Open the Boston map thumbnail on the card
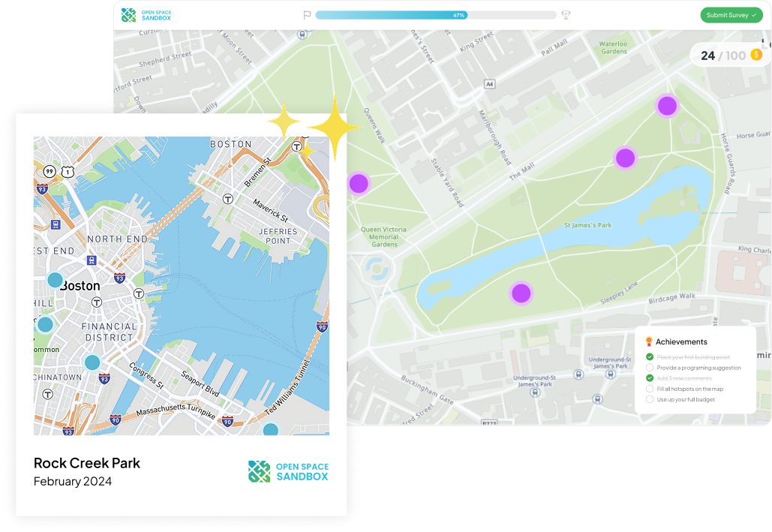Screen dimensions: 772x532 182,286
